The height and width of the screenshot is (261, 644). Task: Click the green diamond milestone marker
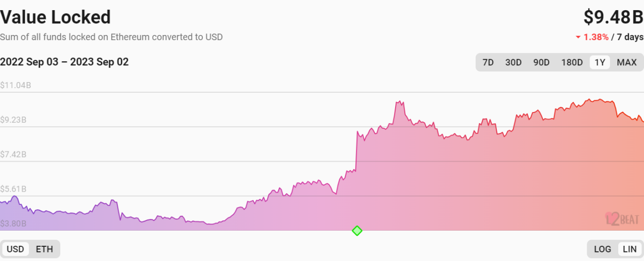pyautogui.click(x=357, y=231)
